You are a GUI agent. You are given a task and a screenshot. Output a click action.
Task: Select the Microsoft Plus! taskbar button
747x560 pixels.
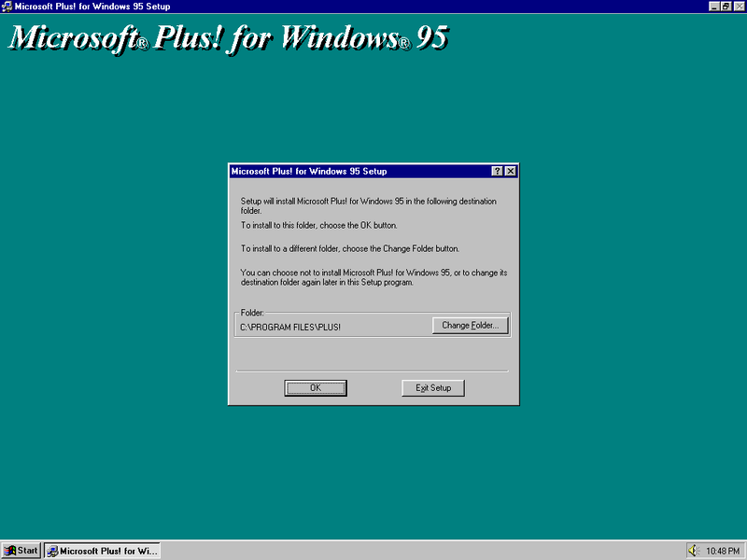(103, 550)
